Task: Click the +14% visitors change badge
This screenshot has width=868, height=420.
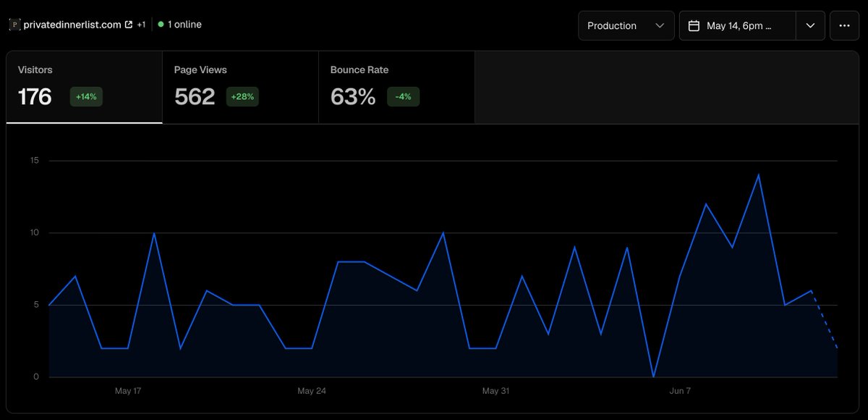Action: click(86, 96)
